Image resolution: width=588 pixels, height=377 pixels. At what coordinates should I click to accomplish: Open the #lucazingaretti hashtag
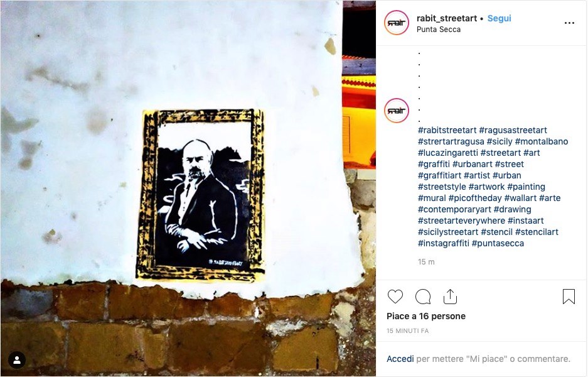[448, 153]
